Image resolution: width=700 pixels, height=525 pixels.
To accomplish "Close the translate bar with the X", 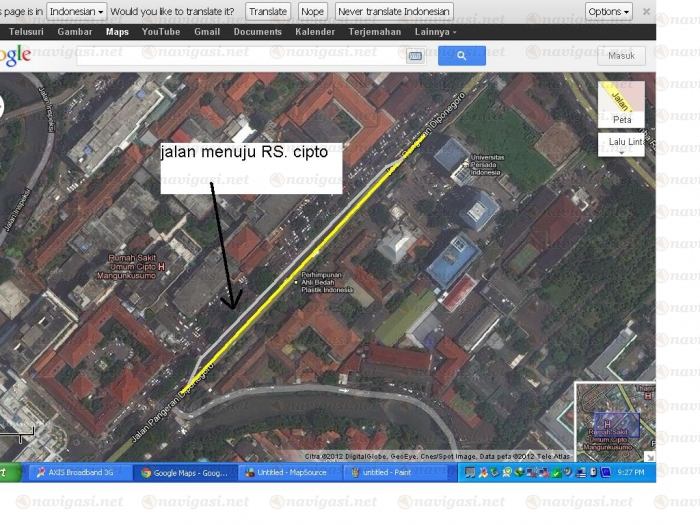I will [x=646, y=11].
